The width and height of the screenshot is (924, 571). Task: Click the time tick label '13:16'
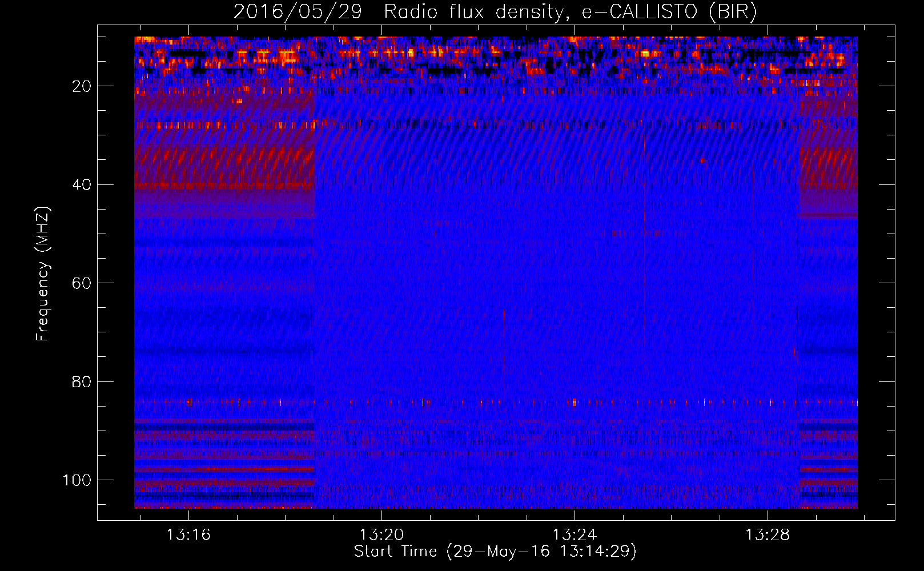pos(188,534)
